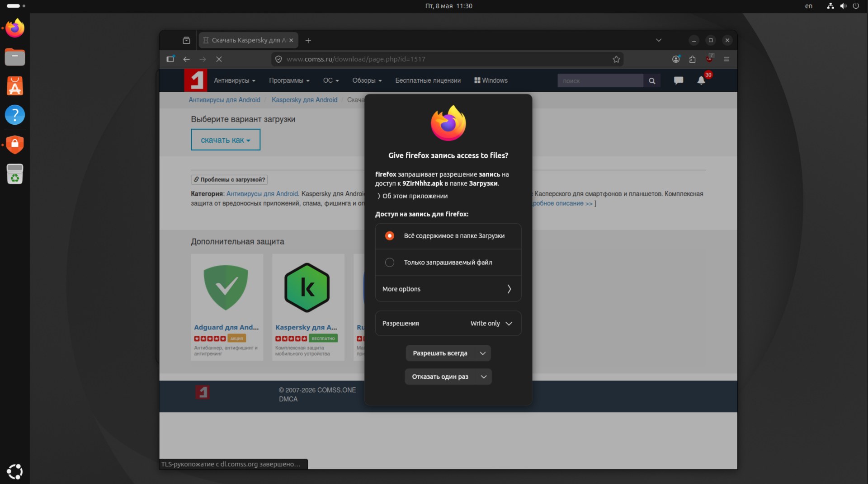
Task: Open the Обзоры menu
Action: tap(367, 80)
